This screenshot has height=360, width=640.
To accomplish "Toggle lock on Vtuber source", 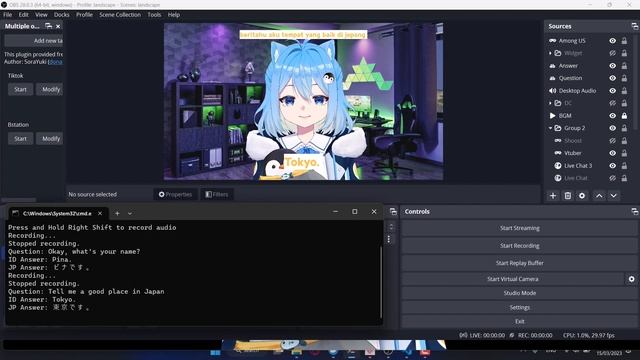I will point(624,153).
